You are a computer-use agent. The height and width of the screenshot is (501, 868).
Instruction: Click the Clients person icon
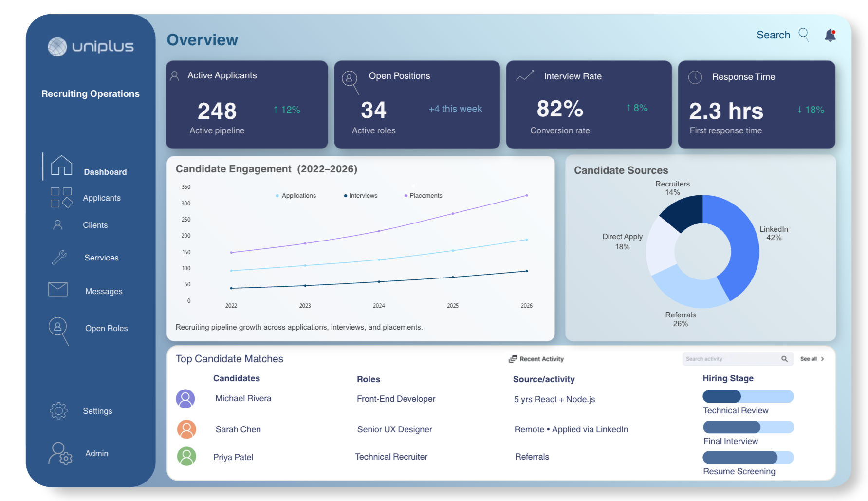pos(57,224)
